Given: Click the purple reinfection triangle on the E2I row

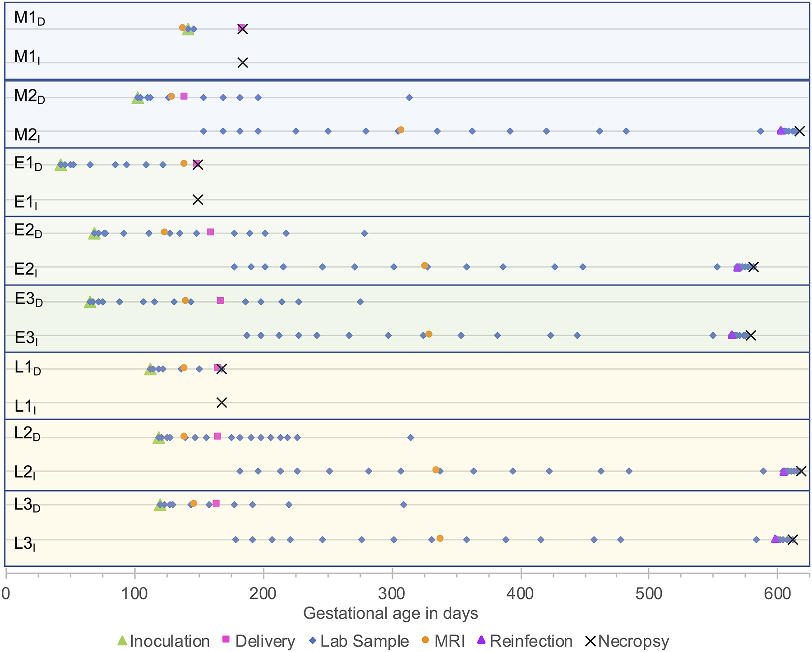Looking at the screenshot, I should 738,267.
